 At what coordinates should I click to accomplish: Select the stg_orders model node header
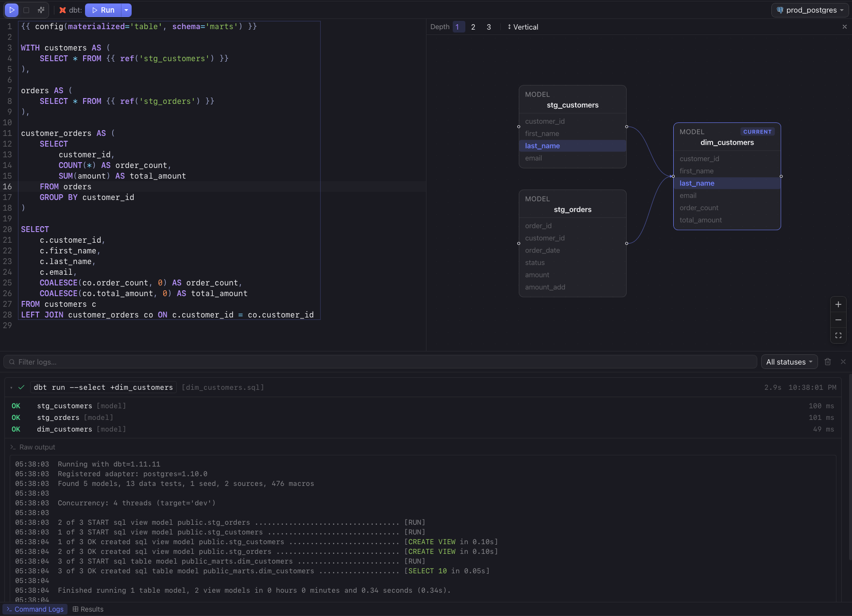572,204
